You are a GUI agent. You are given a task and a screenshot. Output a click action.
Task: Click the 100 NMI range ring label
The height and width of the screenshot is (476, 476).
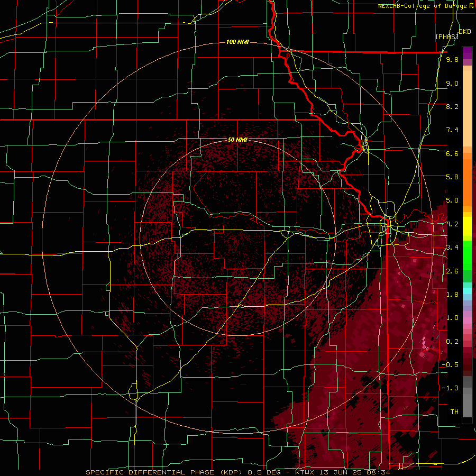(237, 42)
